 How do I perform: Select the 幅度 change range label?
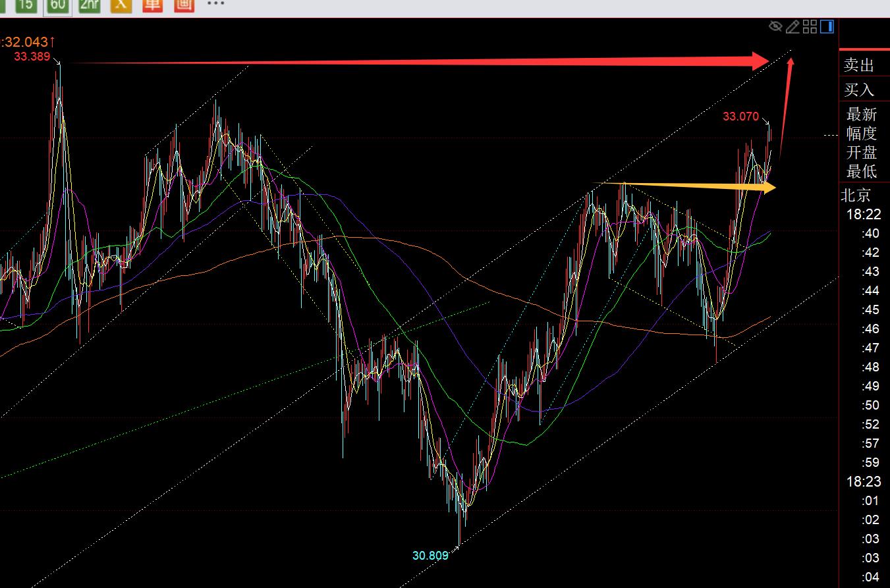coord(862,133)
